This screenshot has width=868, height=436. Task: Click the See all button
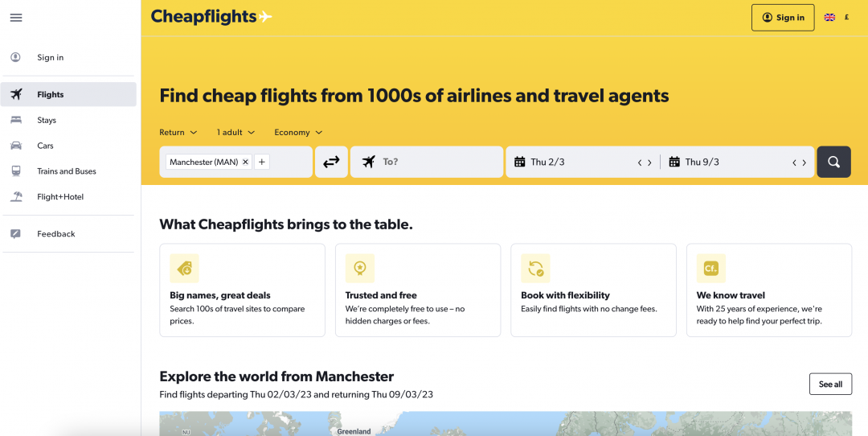830,384
